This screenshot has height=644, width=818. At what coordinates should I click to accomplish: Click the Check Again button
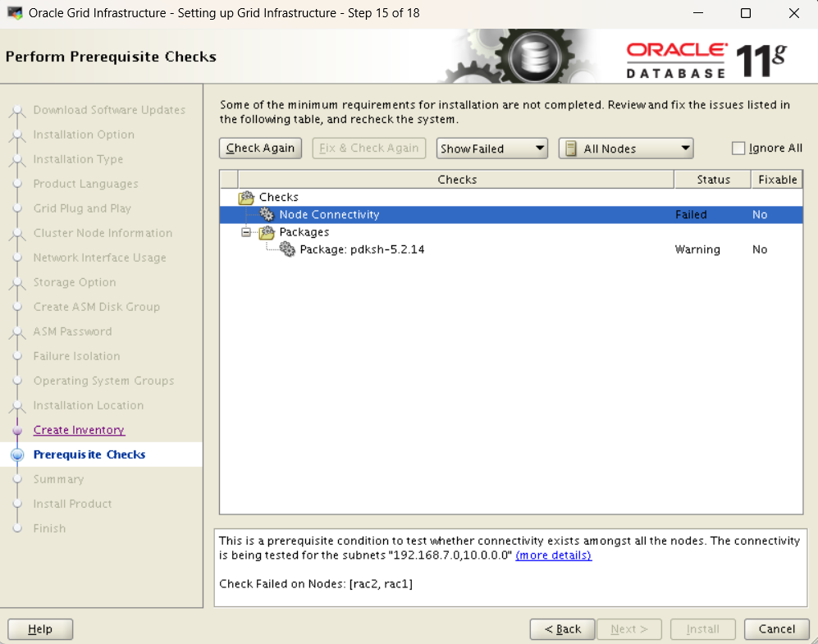tap(260, 148)
